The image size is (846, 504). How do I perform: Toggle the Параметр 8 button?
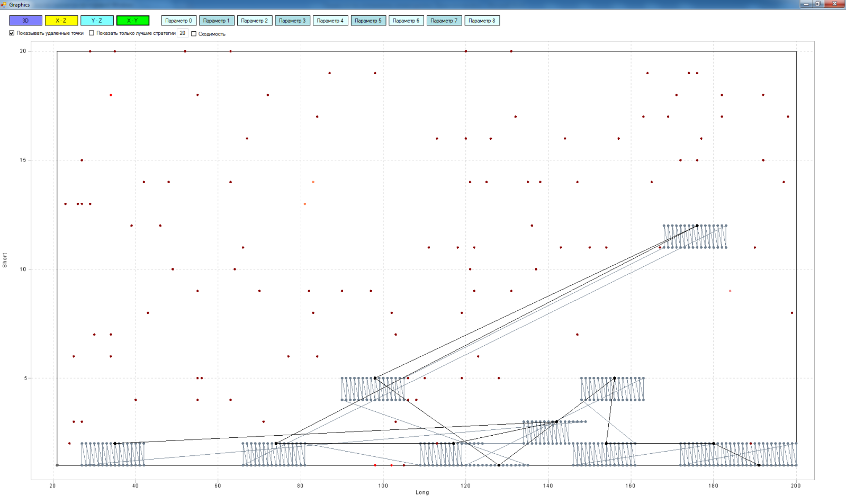(482, 21)
